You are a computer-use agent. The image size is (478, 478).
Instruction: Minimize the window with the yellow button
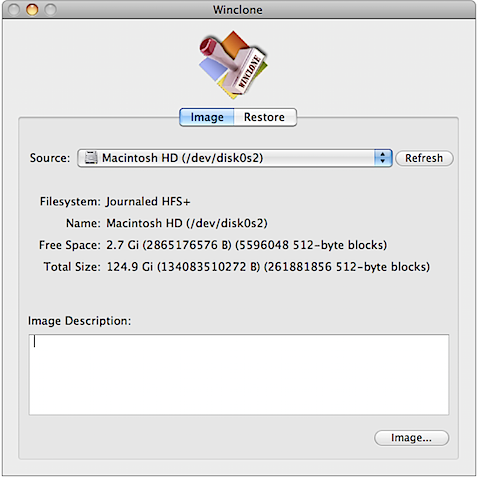coord(32,10)
